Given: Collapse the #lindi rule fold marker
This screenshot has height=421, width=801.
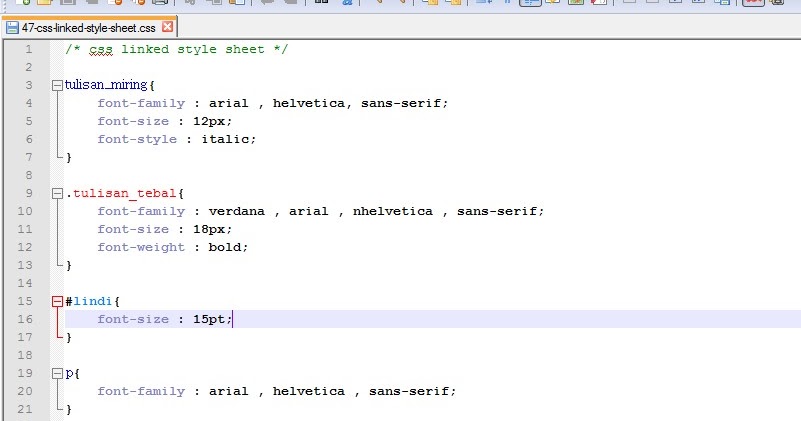Looking at the screenshot, I should [57, 301].
